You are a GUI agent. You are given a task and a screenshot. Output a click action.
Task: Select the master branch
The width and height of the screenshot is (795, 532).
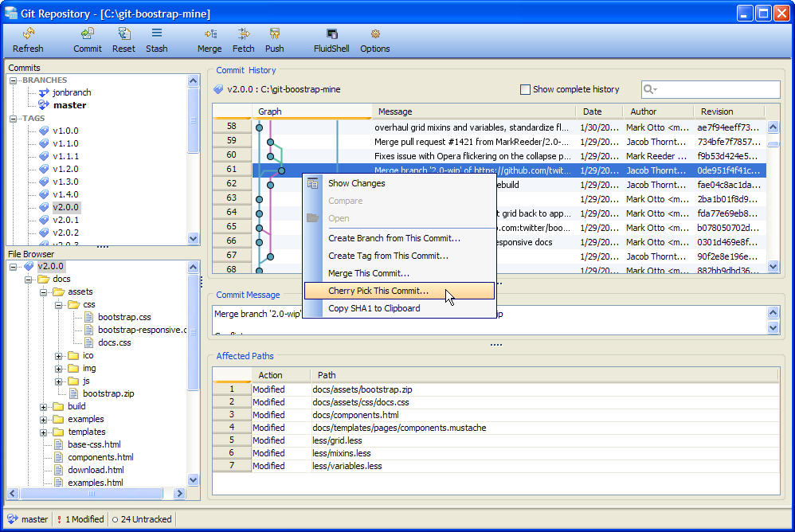(69, 105)
